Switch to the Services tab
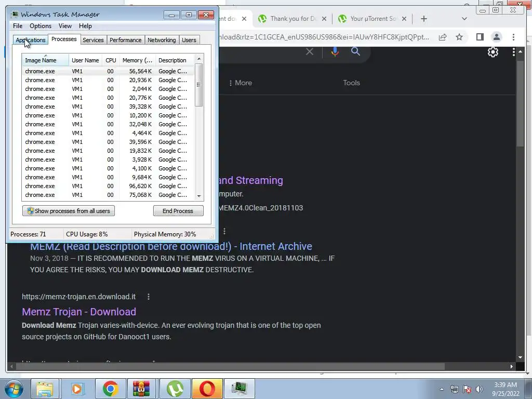The height and width of the screenshot is (399, 532). pyautogui.click(x=93, y=40)
